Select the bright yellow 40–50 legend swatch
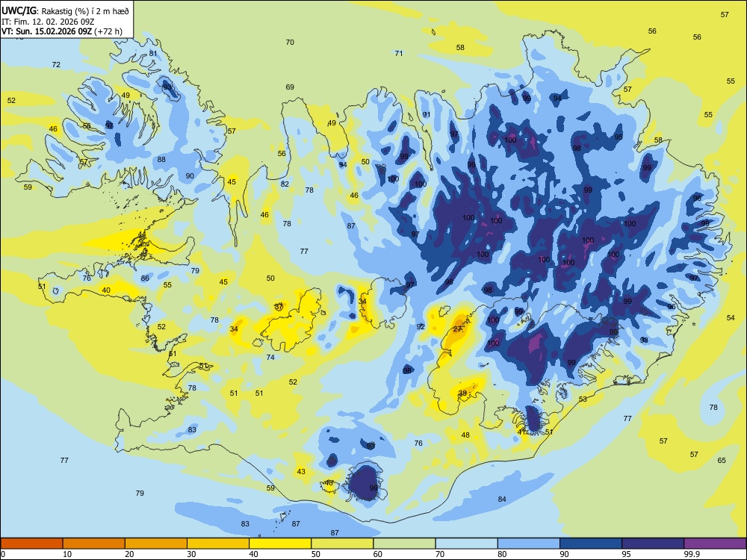 point(280,544)
